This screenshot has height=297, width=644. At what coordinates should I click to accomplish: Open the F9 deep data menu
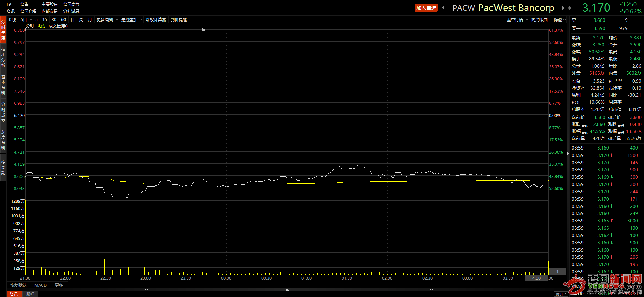pos(9,4)
